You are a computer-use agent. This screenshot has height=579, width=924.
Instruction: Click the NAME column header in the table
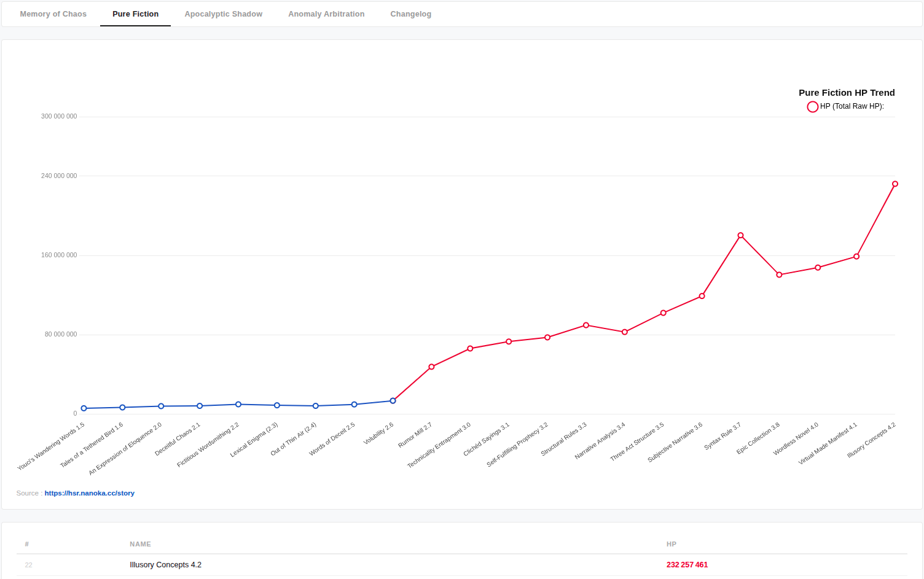(x=140, y=544)
